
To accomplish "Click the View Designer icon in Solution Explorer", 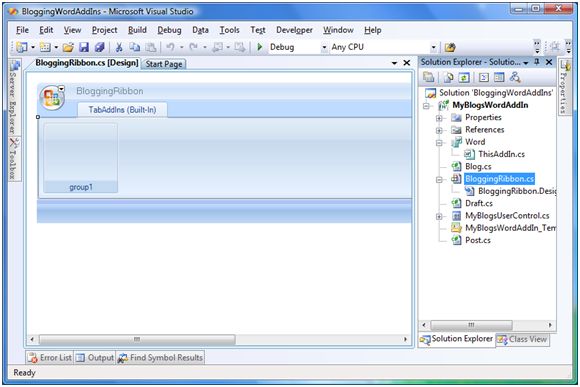I will (499, 77).
